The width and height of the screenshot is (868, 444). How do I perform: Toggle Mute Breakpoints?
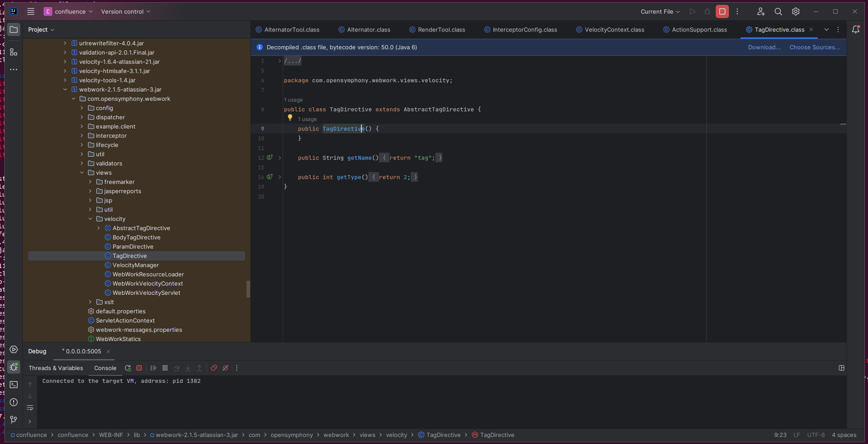click(225, 368)
